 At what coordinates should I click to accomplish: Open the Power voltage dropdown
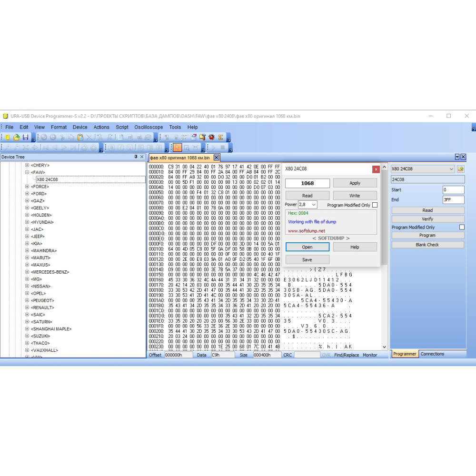[314, 205]
